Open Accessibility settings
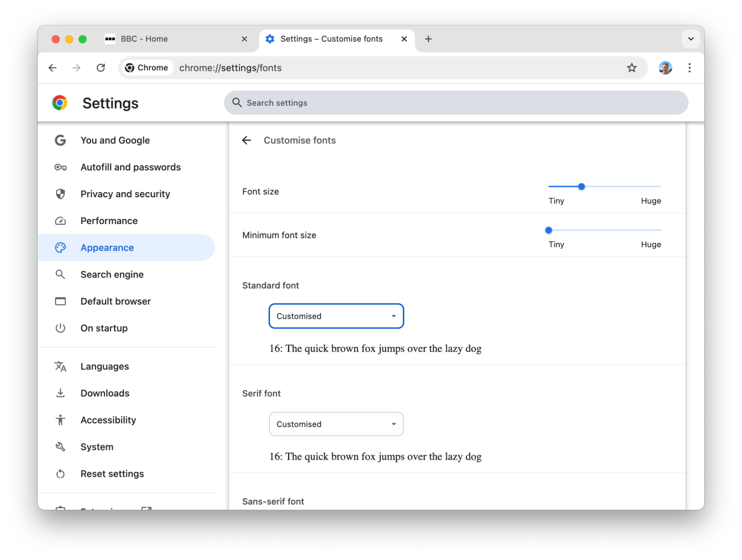The width and height of the screenshot is (742, 560). (x=126, y=420)
